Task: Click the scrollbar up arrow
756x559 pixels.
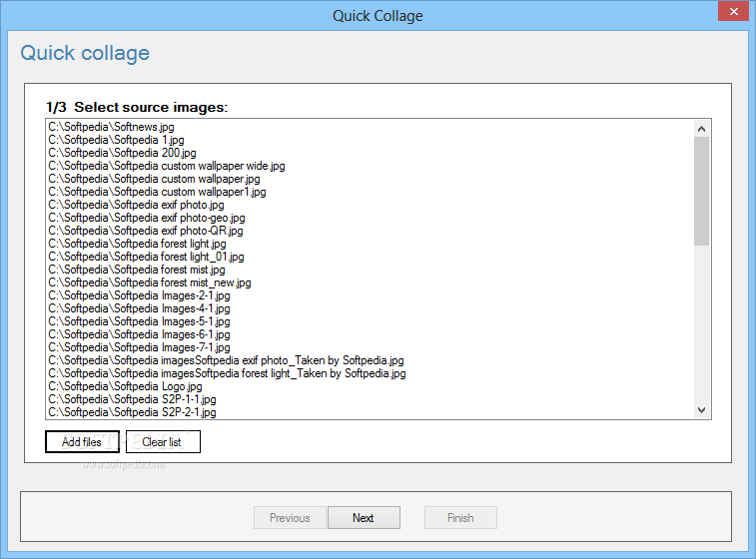Action: (x=701, y=129)
